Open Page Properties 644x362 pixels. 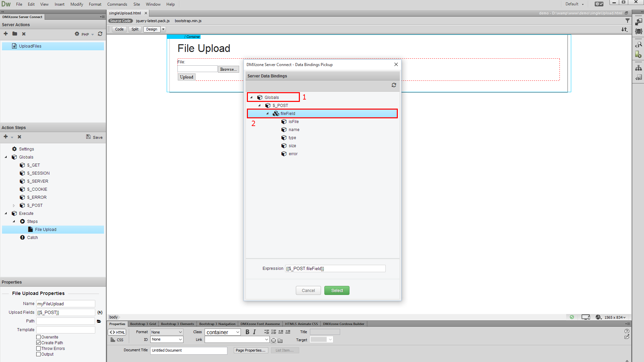tap(251, 350)
